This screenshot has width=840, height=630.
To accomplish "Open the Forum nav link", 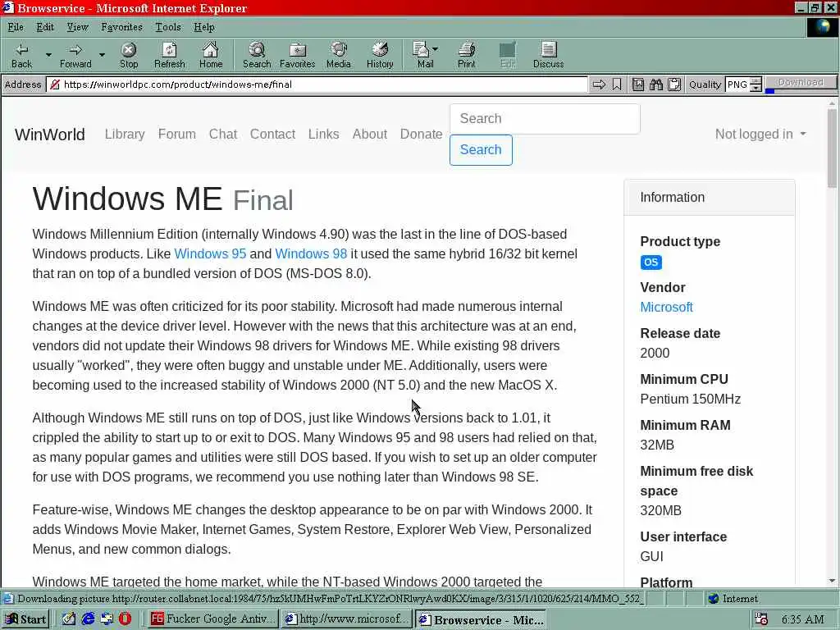I will point(177,134).
